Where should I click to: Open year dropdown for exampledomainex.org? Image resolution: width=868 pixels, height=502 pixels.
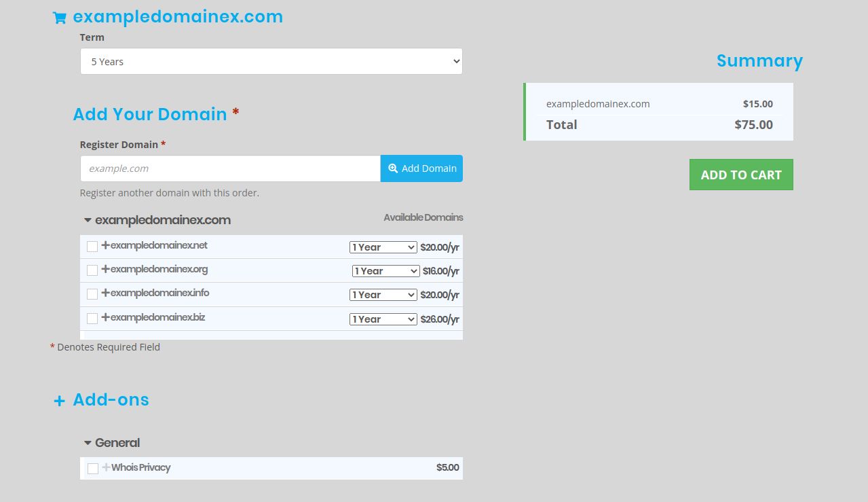(x=386, y=271)
